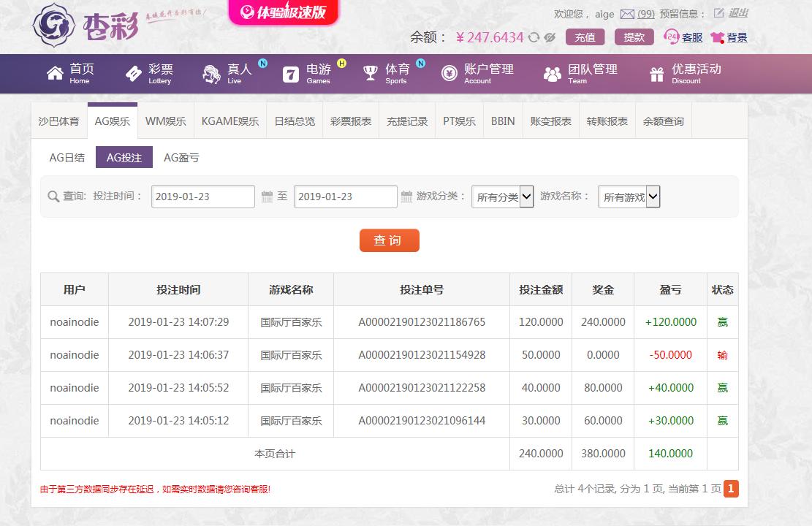
Task: Switch to BBIN tab
Action: [503, 121]
